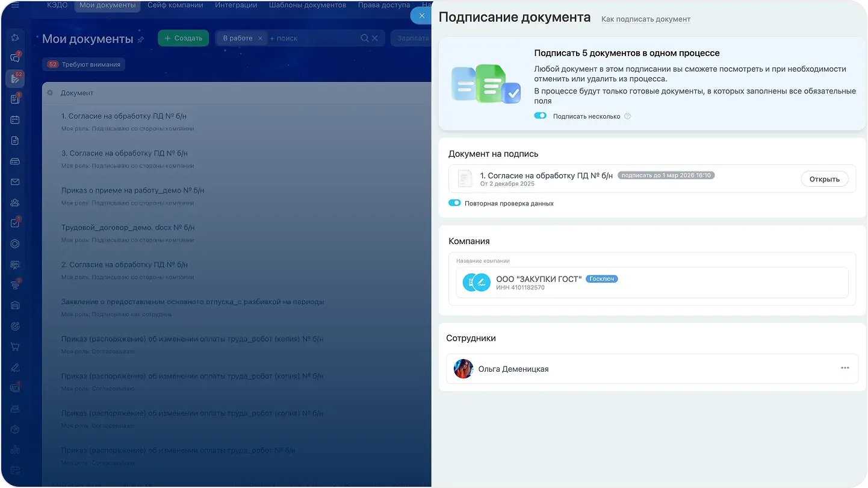Open the "Шаблоны документов" menu item
The width and height of the screenshot is (868, 488).
308,4
